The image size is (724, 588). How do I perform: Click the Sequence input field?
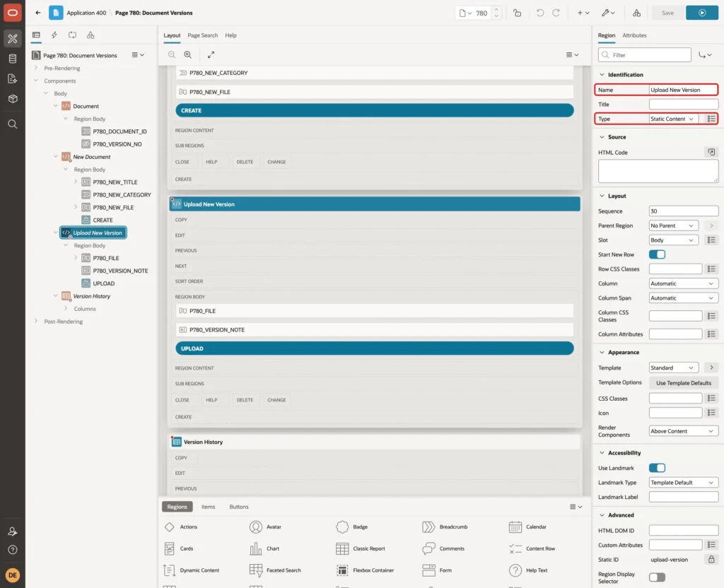tap(684, 211)
